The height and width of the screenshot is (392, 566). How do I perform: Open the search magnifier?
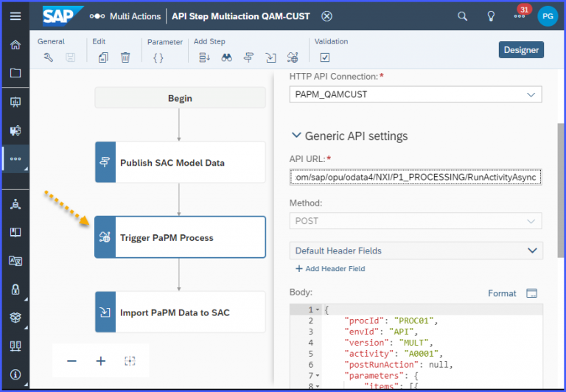click(x=462, y=16)
